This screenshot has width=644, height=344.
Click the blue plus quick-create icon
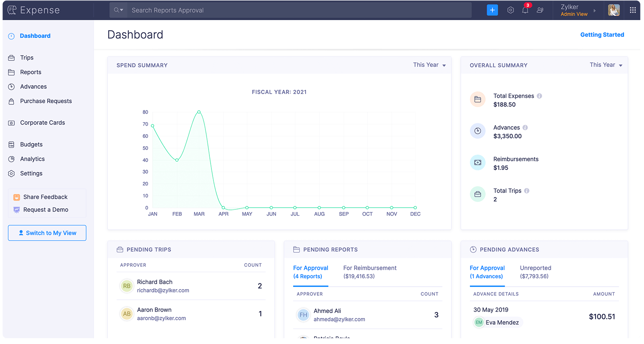[492, 10]
